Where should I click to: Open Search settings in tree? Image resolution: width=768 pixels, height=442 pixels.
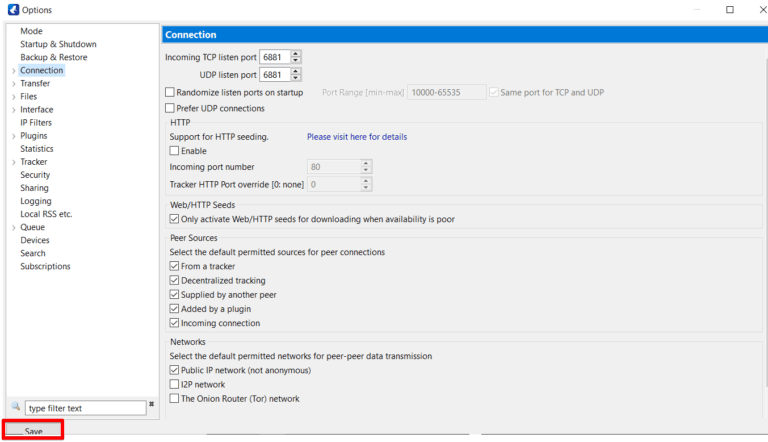click(x=33, y=253)
